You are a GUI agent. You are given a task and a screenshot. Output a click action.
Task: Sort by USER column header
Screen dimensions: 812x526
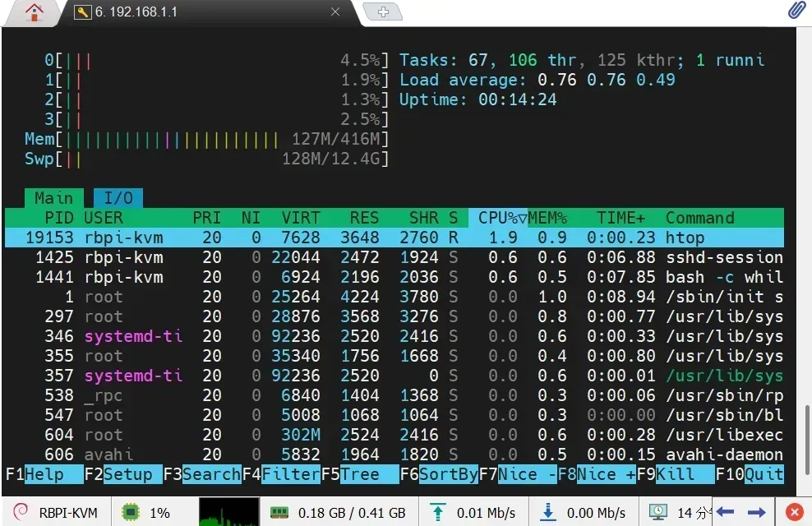104,218
